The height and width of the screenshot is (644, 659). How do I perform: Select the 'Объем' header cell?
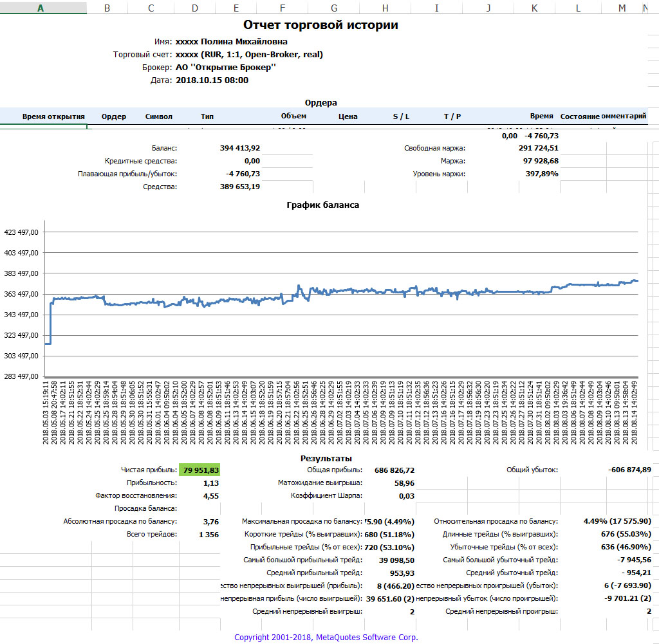click(293, 116)
